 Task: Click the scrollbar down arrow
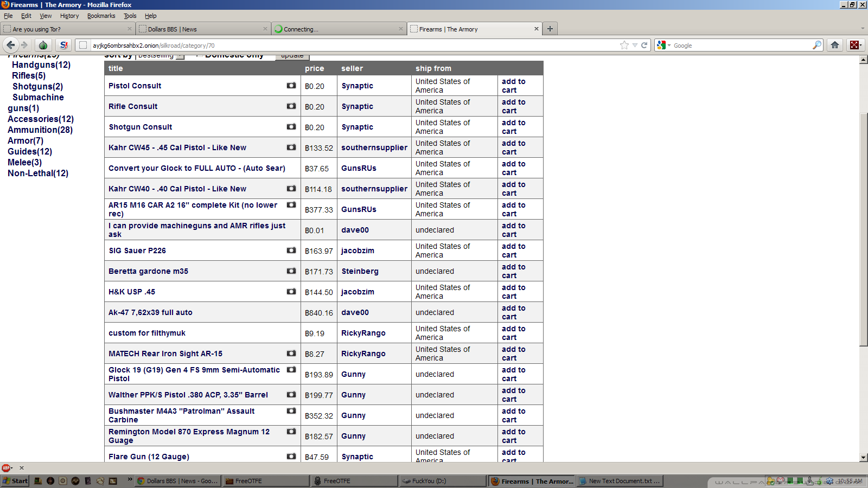pos(864,458)
